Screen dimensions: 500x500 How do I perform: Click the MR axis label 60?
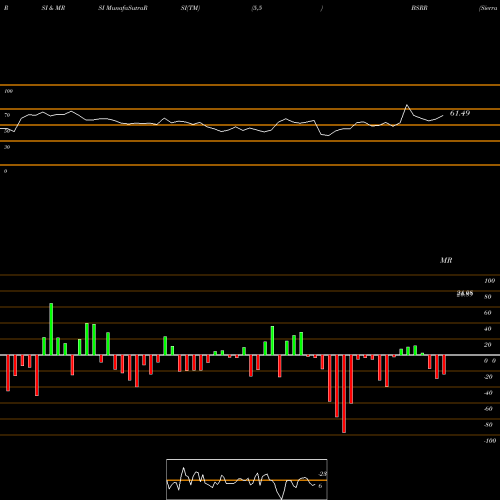[487, 313]
